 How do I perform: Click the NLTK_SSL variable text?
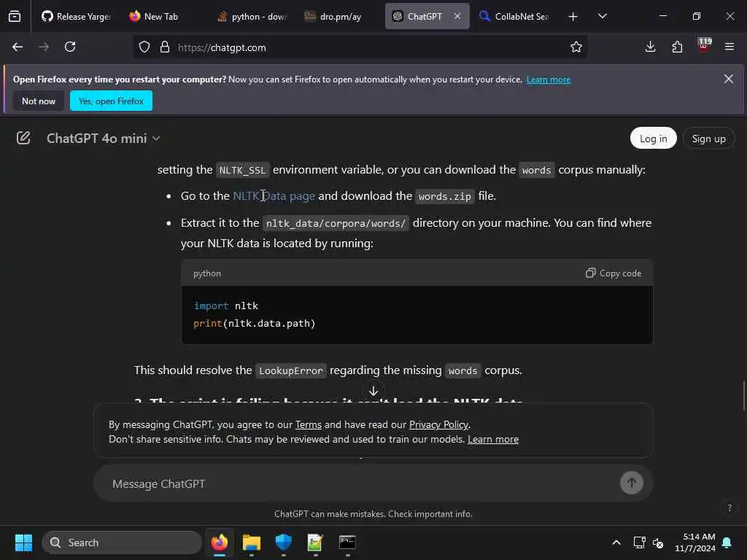pyautogui.click(x=242, y=170)
